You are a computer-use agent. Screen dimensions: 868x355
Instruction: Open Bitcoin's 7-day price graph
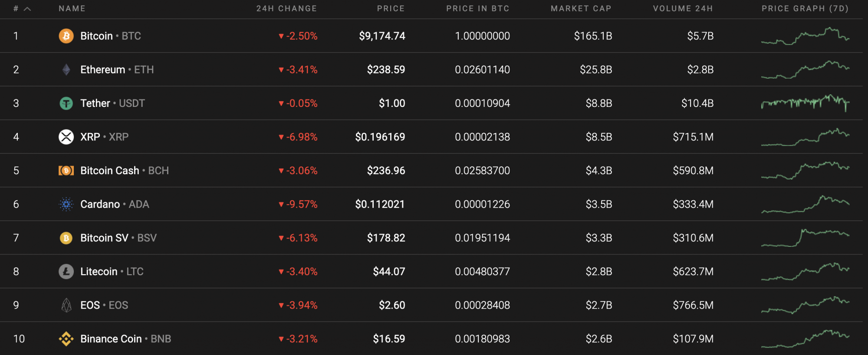pyautogui.click(x=806, y=36)
